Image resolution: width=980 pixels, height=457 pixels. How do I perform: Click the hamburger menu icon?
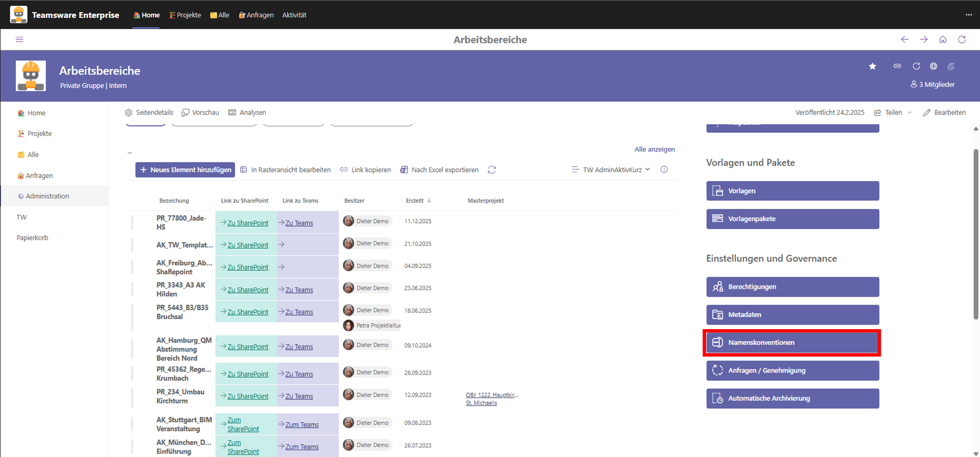tap(19, 39)
